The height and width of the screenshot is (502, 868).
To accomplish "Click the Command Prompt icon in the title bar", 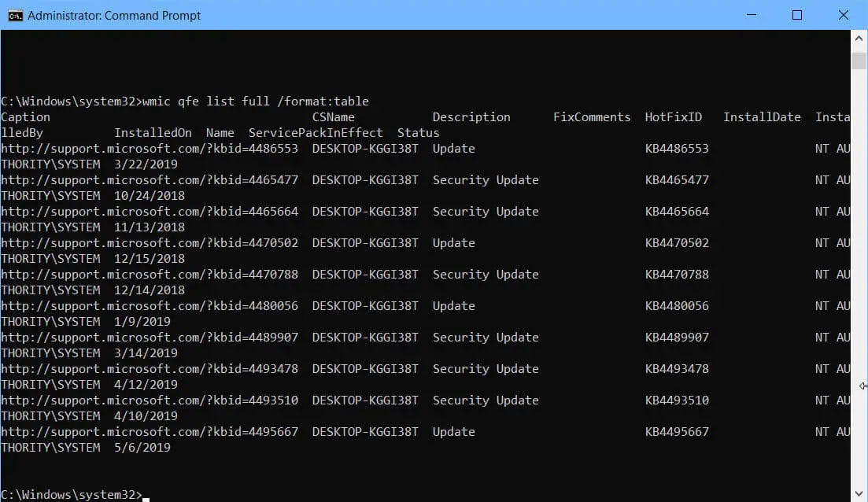I will tap(14, 15).
